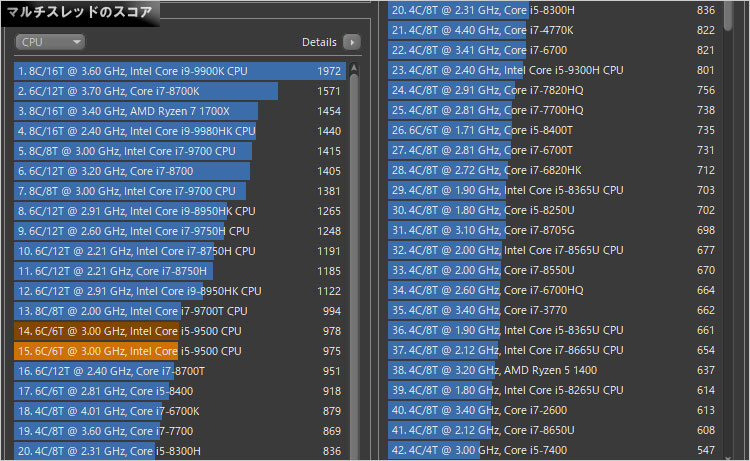Select row 8 Core i9-8950HK score 1265
The width and height of the screenshot is (750, 461).
click(x=180, y=211)
